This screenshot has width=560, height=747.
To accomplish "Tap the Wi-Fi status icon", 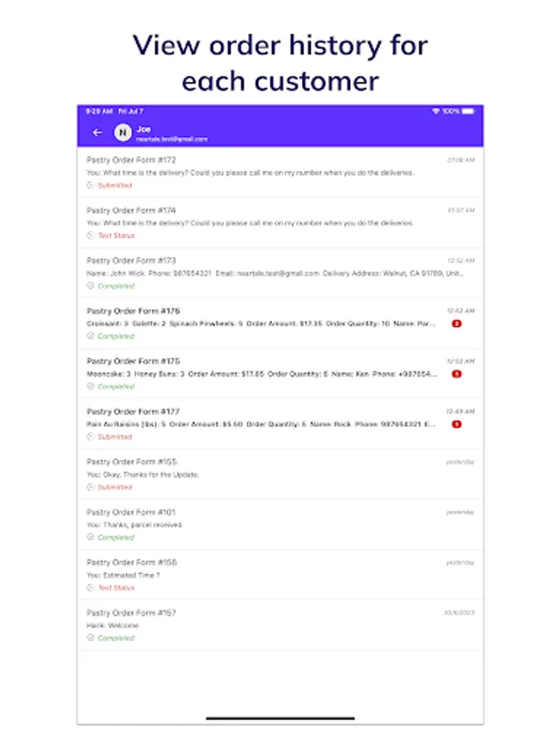I will pos(436,111).
